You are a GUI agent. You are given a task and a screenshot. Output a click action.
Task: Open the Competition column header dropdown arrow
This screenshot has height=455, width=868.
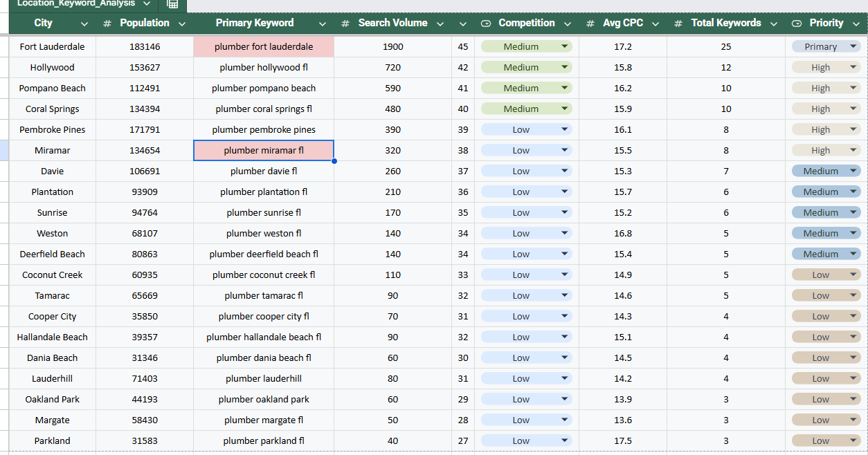[568, 24]
